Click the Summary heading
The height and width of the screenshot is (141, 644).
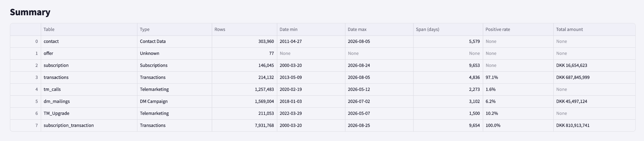coord(30,12)
